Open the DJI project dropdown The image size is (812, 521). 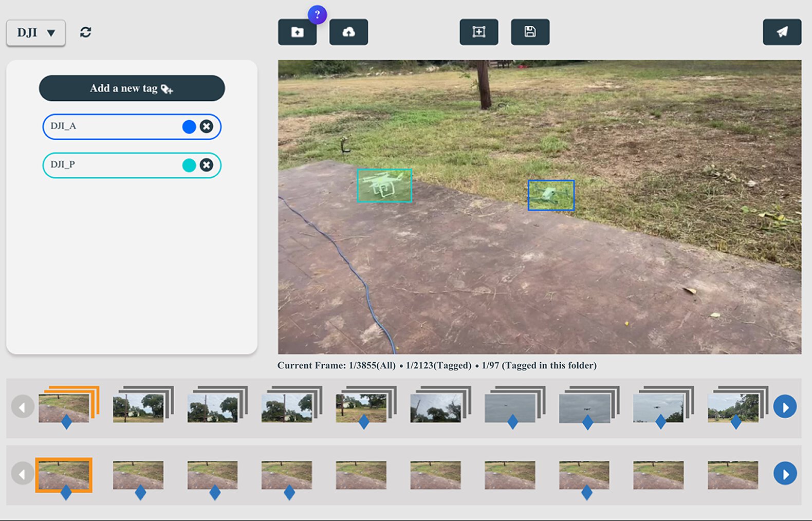[x=36, y=33]
